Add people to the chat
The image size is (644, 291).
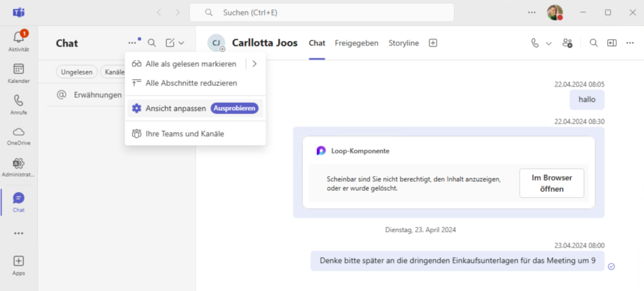click(x=567, y=43)
